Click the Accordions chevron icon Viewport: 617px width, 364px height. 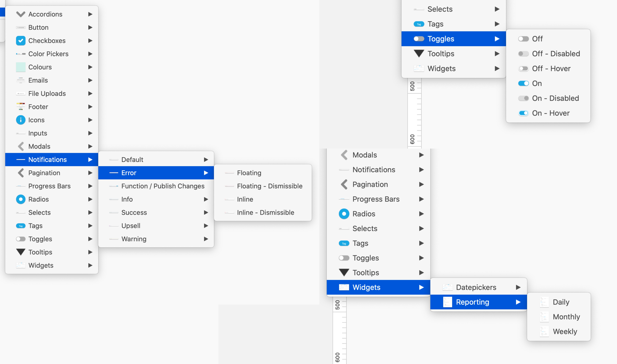pyautogui.click(x=21, y=14)
